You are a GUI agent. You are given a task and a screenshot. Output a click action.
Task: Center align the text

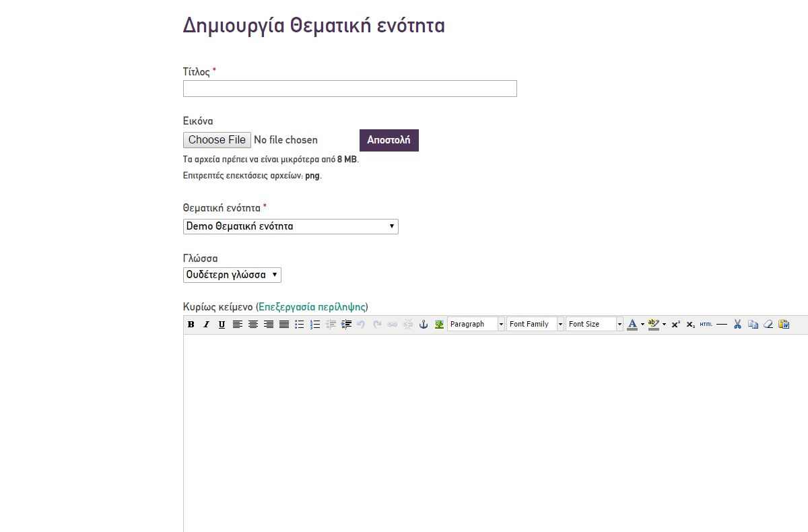point(253,325)
